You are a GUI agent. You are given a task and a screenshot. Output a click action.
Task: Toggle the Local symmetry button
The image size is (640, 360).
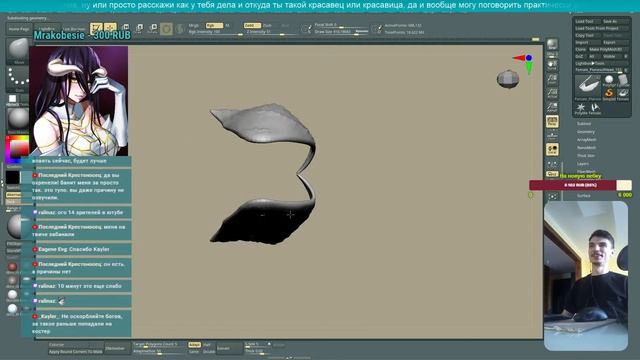point(552,149)
